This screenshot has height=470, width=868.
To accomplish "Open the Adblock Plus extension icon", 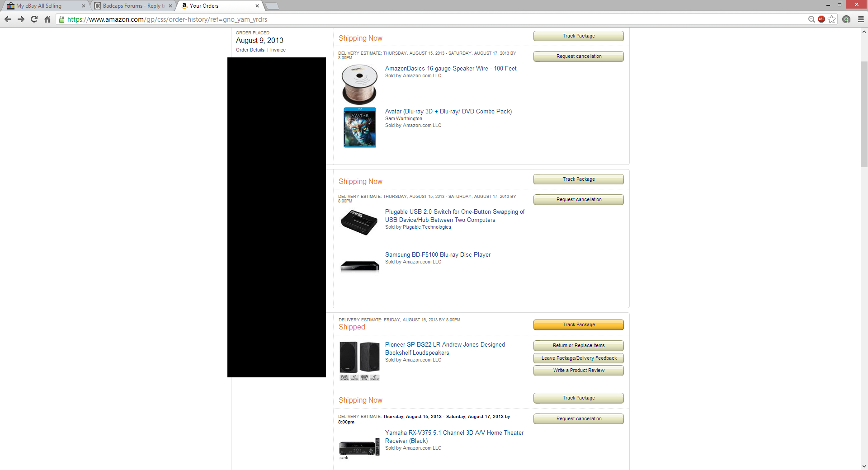I will click(821, 19).
